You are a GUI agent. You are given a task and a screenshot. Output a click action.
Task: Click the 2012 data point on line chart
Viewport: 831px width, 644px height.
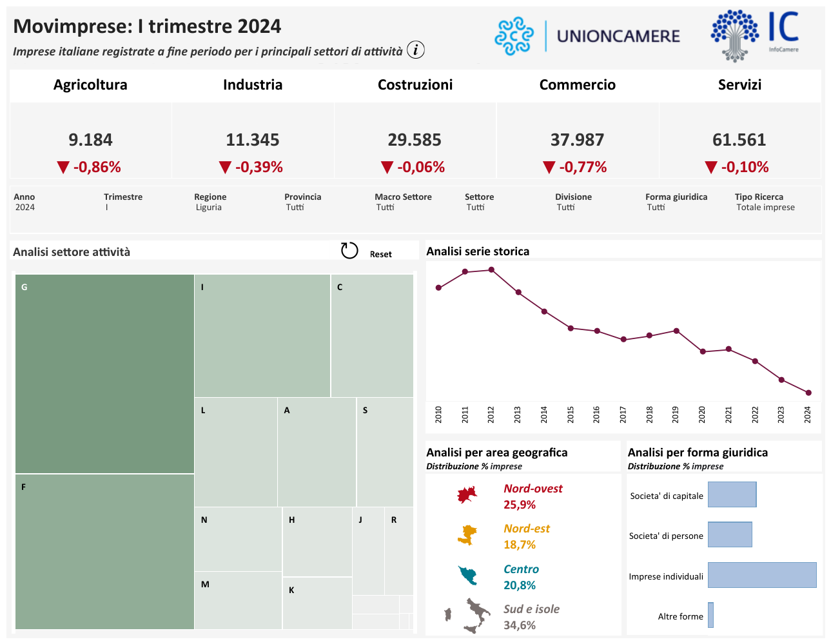click(491, 270)
